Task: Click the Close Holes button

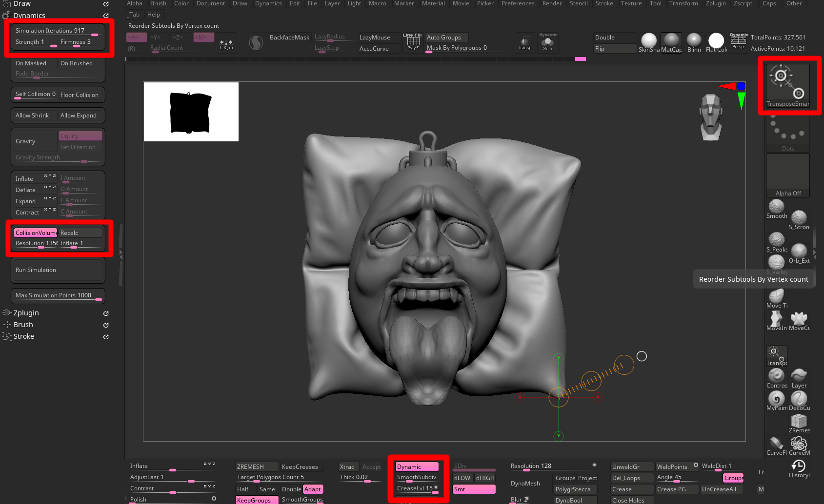Action: pyautogui.click(x=632, y=501)
